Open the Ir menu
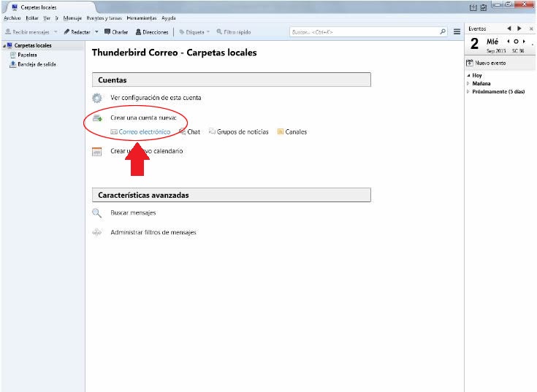Image resolution: width=537 pixels, height=392 pixels. pyautogui.click(x=56, y=18)
